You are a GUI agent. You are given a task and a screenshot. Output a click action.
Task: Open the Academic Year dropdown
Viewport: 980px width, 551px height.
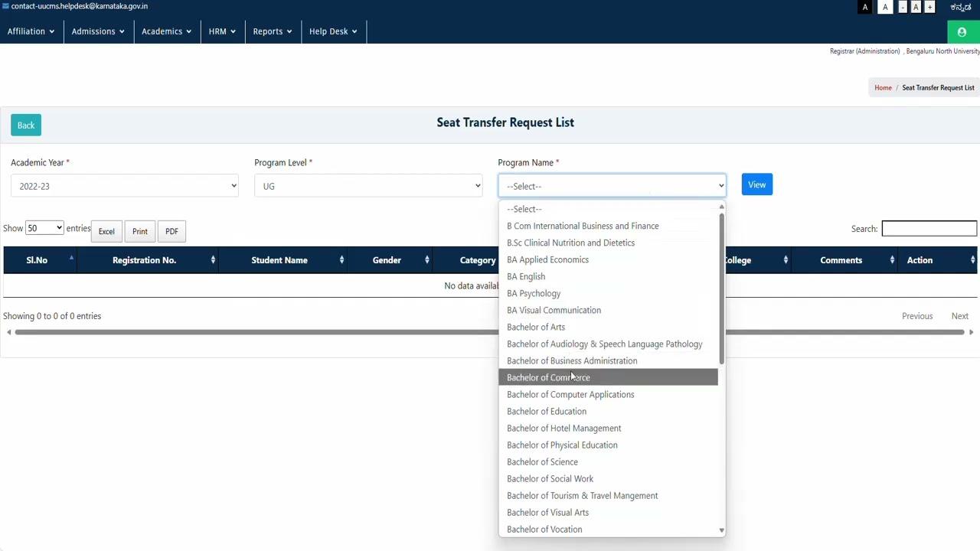tap(125, 186)
